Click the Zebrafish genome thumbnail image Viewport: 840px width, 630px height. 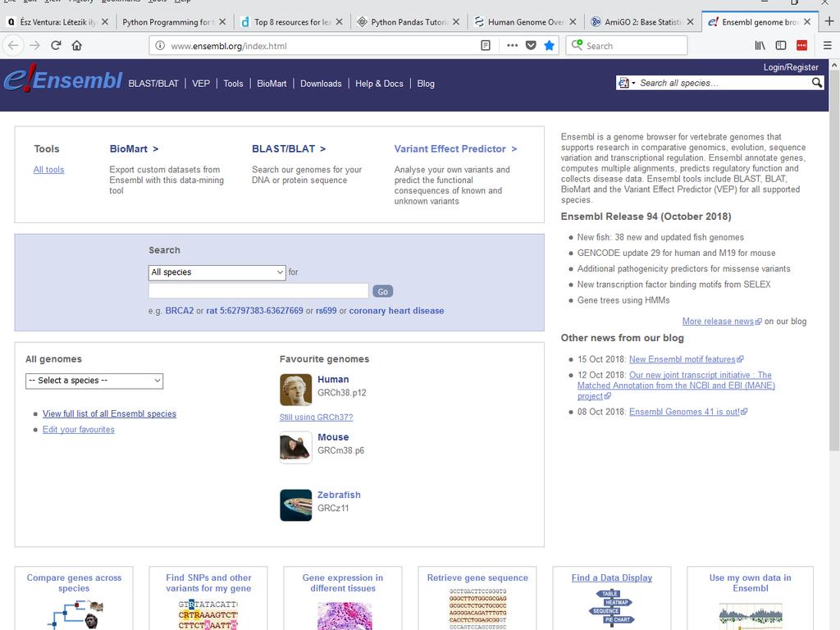[295, 504]
